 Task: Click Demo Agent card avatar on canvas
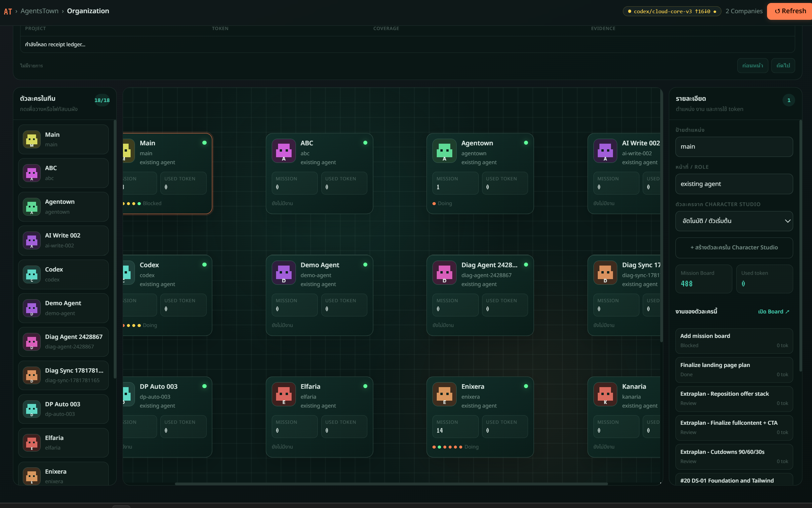284,272
